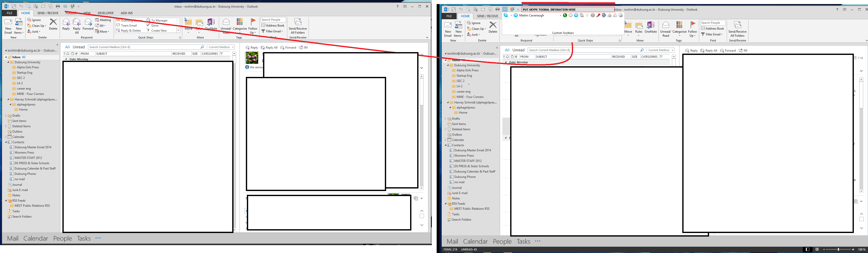
Task: Click PayPal icon in Skype custom toolbar
Action: pos(604,15)
